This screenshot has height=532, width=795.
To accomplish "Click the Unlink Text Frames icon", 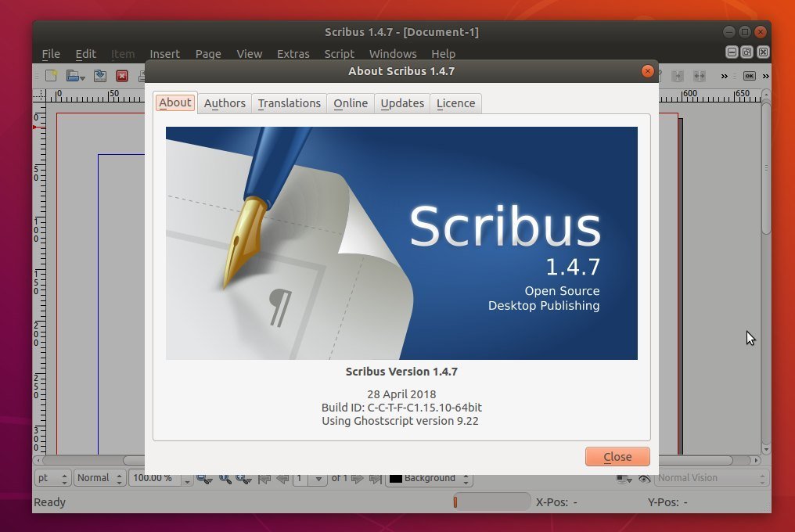I will [699, 76].
